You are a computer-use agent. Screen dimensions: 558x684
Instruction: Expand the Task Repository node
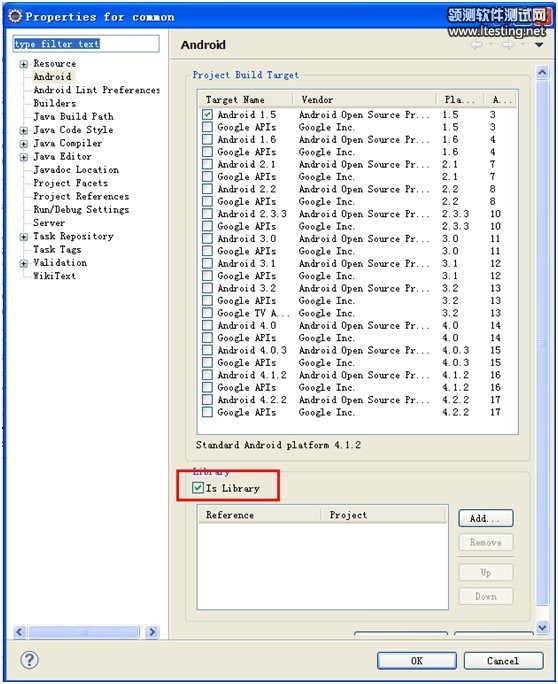coord(24,237)
